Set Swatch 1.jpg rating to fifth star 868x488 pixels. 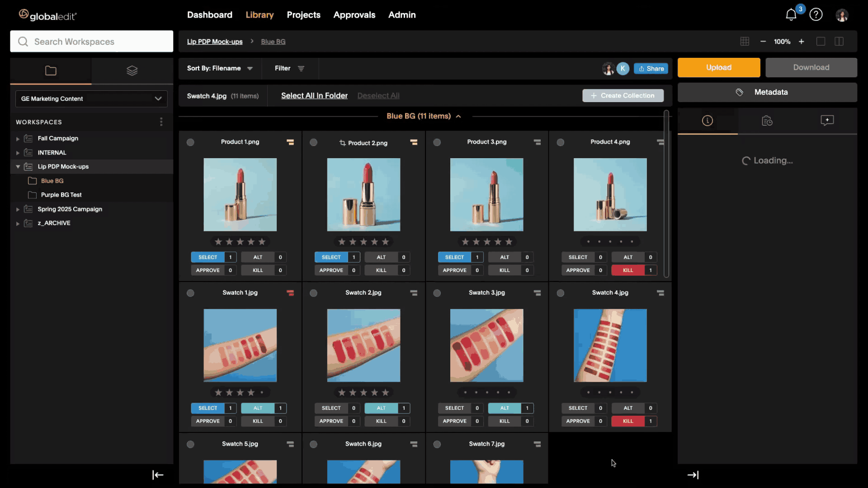tap(262, 393)
